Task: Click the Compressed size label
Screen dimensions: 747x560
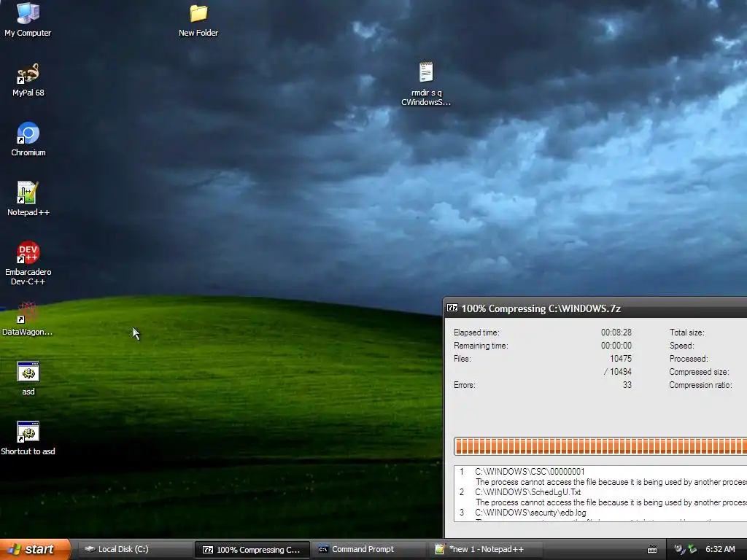Action: tap(699, 372)
